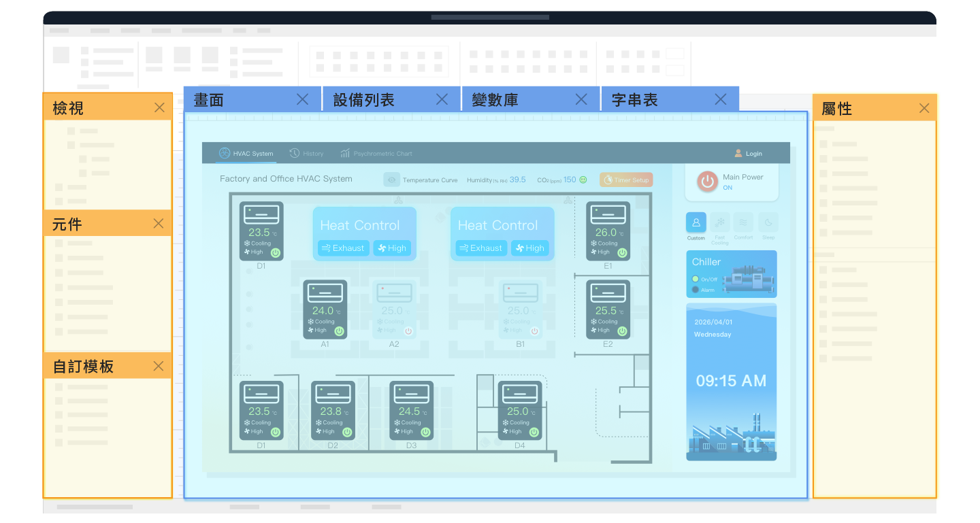Open the Temperature Curve eye icon
The image size is (980, 523).
(x=391, y=180)
